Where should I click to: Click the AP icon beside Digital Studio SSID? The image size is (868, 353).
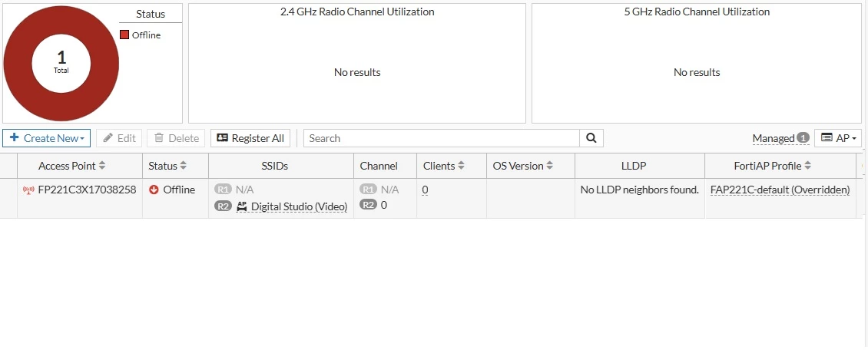[241, 206]
